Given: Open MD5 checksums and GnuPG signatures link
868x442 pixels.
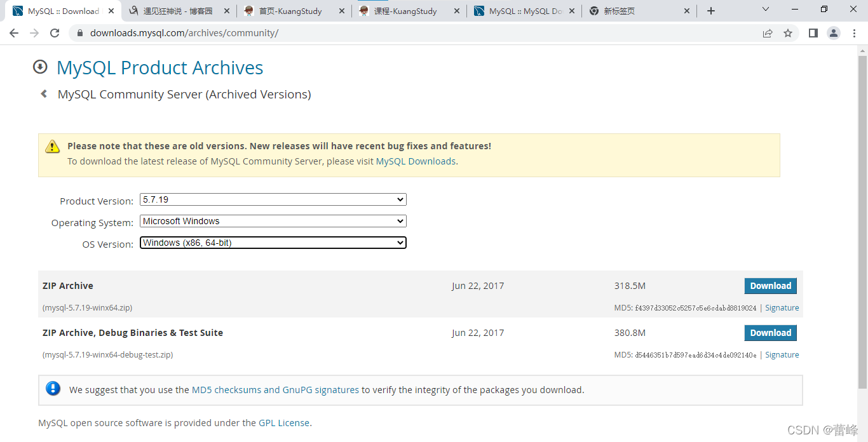Looking at the screenshot, I should pyautogui.click(x=275, y=390).
